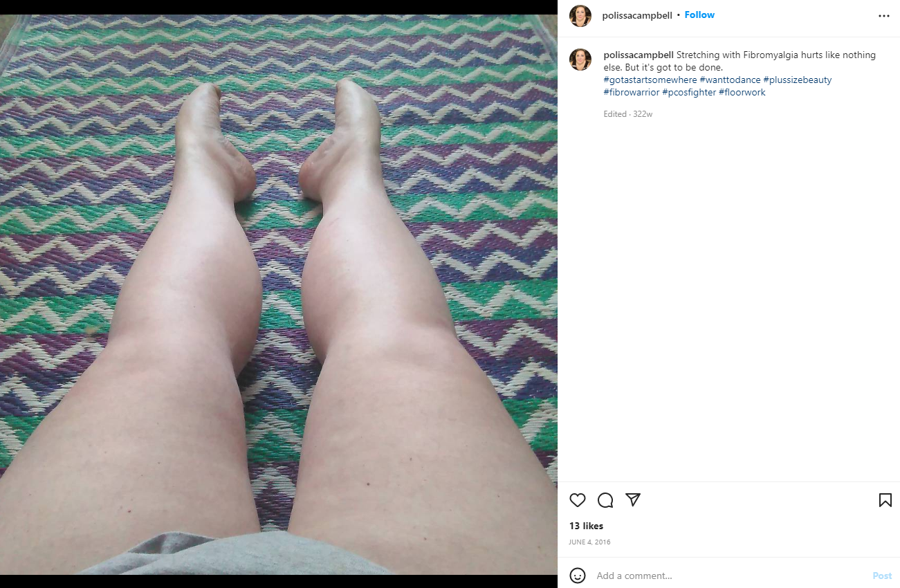Save post with the bookmark icon
The image size is (900, 588).
pos(885,500)
